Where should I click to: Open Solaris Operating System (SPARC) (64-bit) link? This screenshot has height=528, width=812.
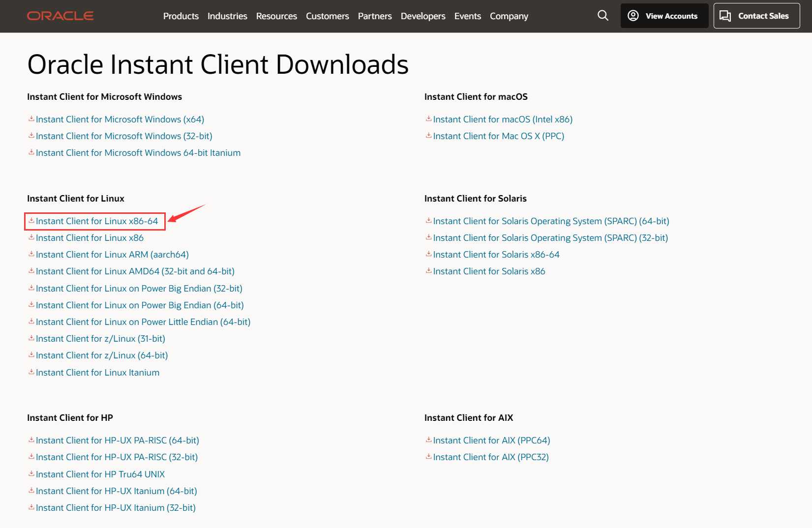(x=551, y=221)
